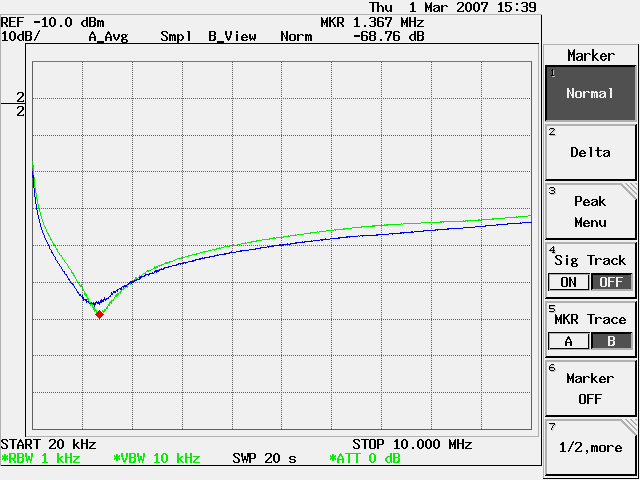Click the STOP 10.000 MHz readout

click(x=412, y=444)
